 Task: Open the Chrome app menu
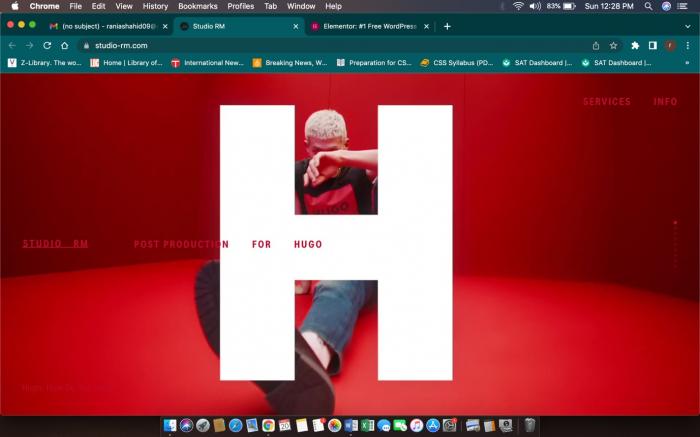click(44, 6)
